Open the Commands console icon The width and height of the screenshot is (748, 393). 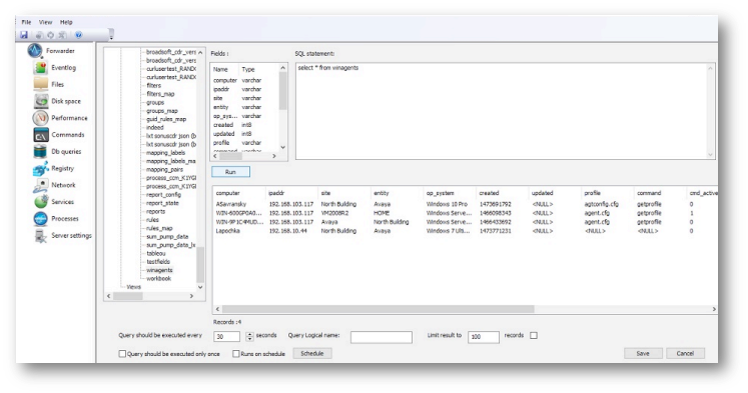pos(41,135)
